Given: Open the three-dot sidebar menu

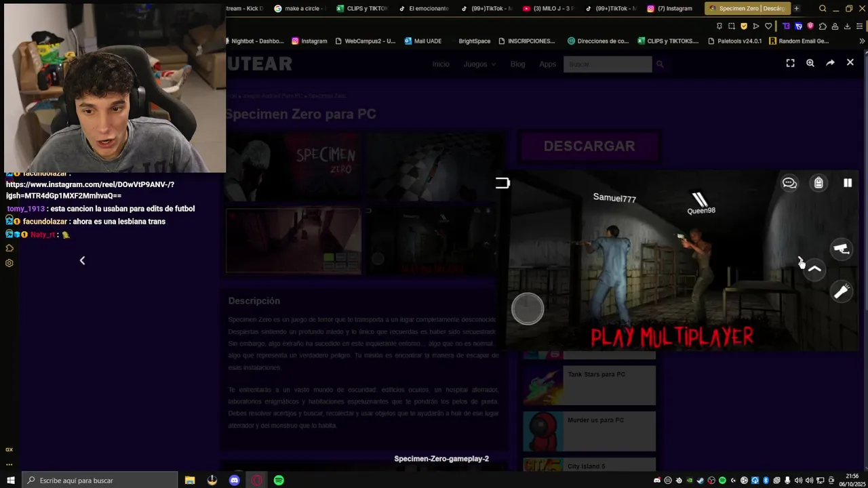Looking at the screenshot, I should point(9,464).
